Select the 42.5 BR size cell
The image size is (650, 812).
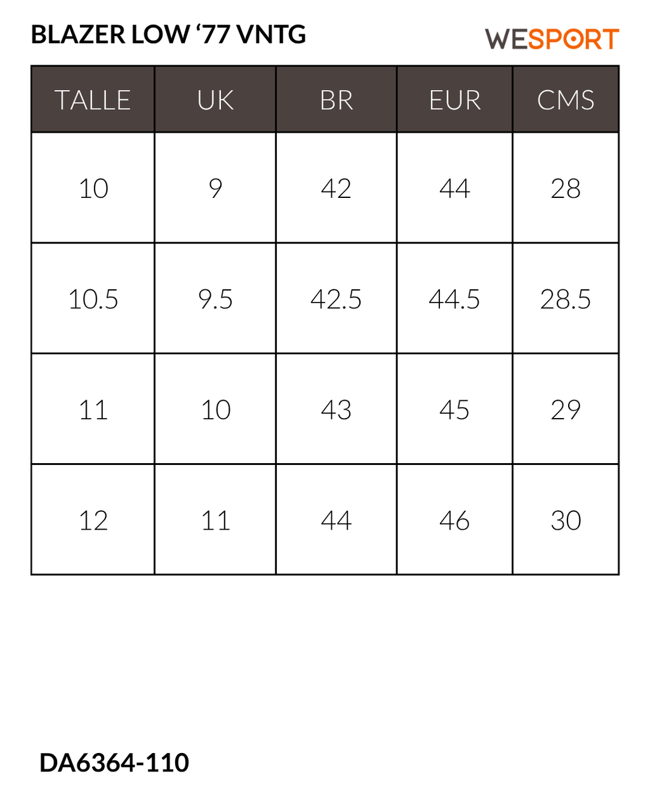pos(336,298)
